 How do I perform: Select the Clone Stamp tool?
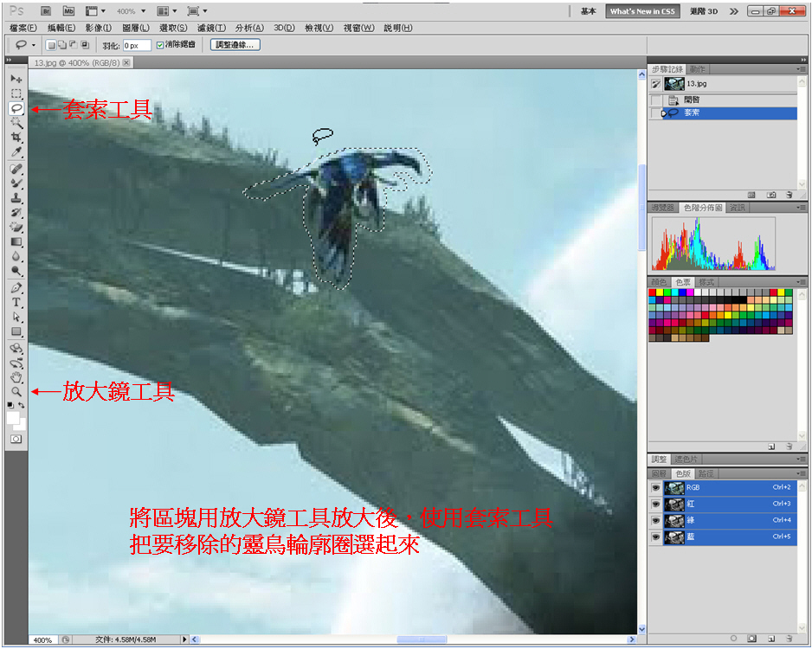coord(16,197)
